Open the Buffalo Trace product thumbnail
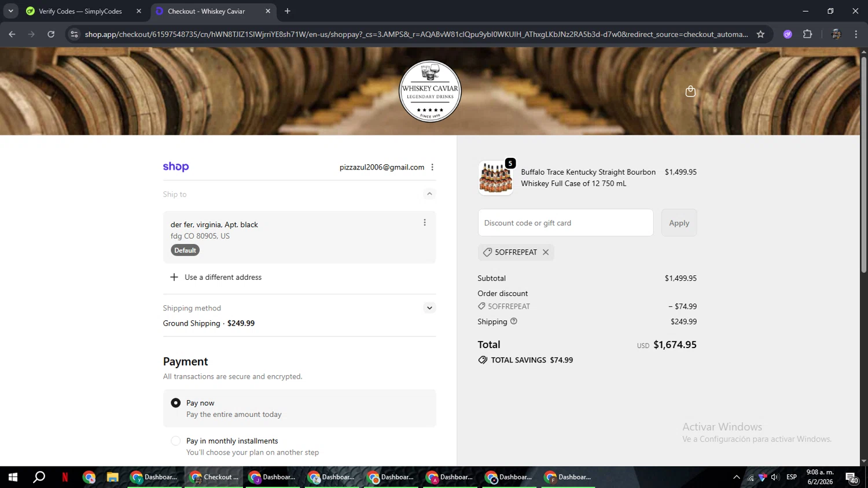868x488 pixels. tap(496, 178)
